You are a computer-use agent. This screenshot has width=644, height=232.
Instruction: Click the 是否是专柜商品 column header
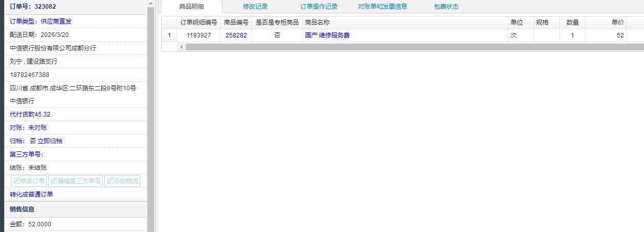point(277,23)
